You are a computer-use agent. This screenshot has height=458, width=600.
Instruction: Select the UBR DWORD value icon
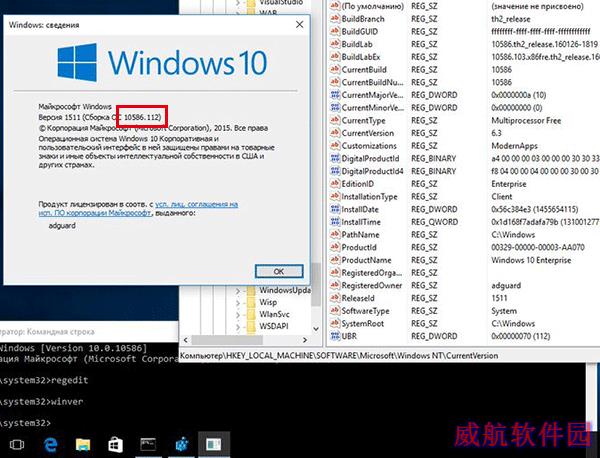pyautogui.click(x=335, y=336)
